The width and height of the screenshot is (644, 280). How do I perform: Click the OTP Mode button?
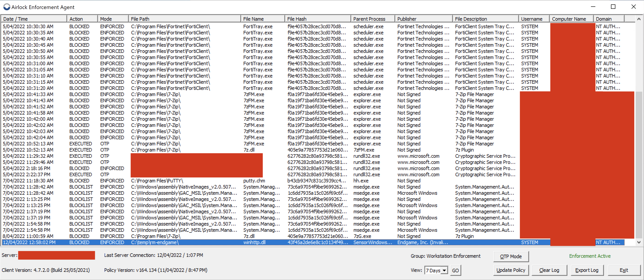click(x=511, y=256)
